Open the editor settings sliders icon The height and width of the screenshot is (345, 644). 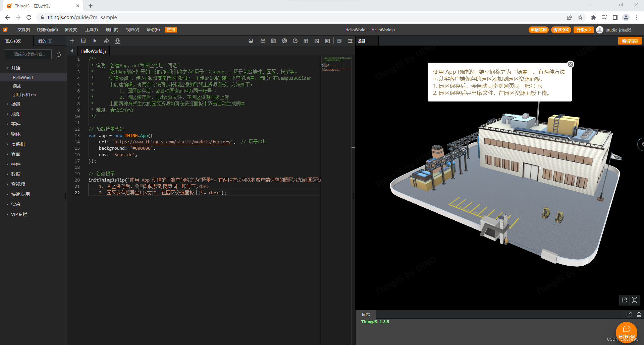click(x=350, y=41)
